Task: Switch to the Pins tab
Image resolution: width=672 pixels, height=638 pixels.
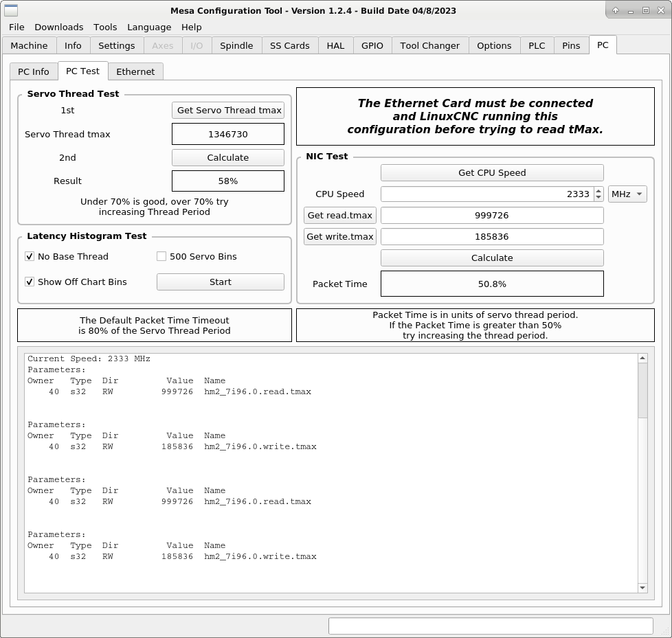Action: point(571,45)
